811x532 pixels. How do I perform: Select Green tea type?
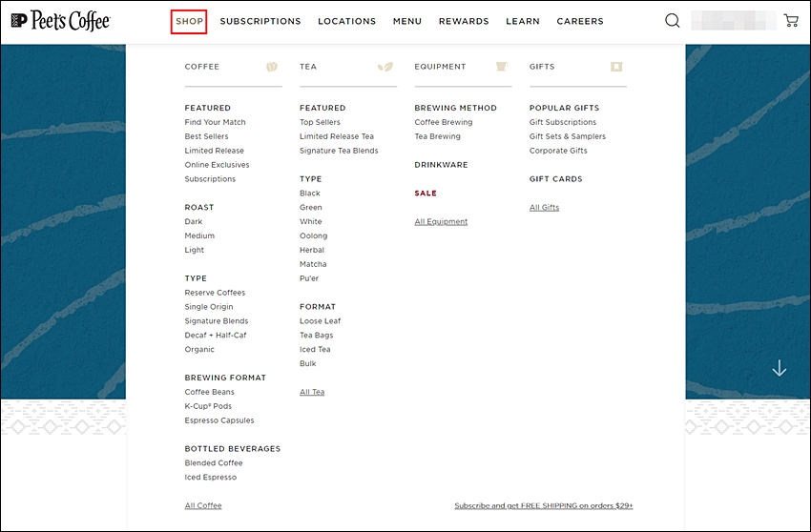[311, 207]
